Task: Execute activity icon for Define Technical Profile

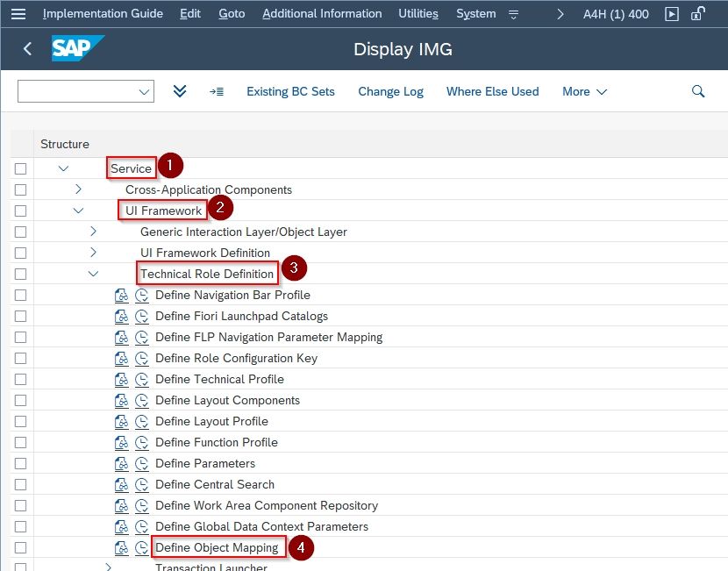Action: tap(141, 379)
